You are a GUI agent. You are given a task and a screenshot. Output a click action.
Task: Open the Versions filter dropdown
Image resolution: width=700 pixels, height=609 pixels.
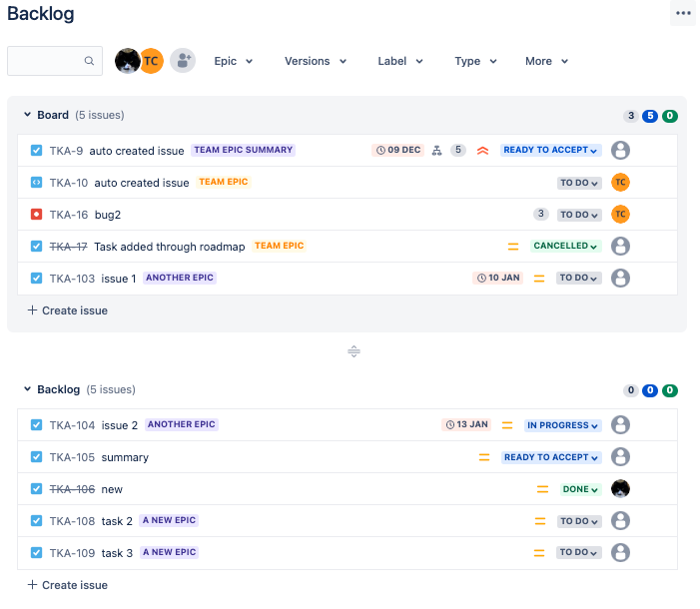click(x=316, y=61)
